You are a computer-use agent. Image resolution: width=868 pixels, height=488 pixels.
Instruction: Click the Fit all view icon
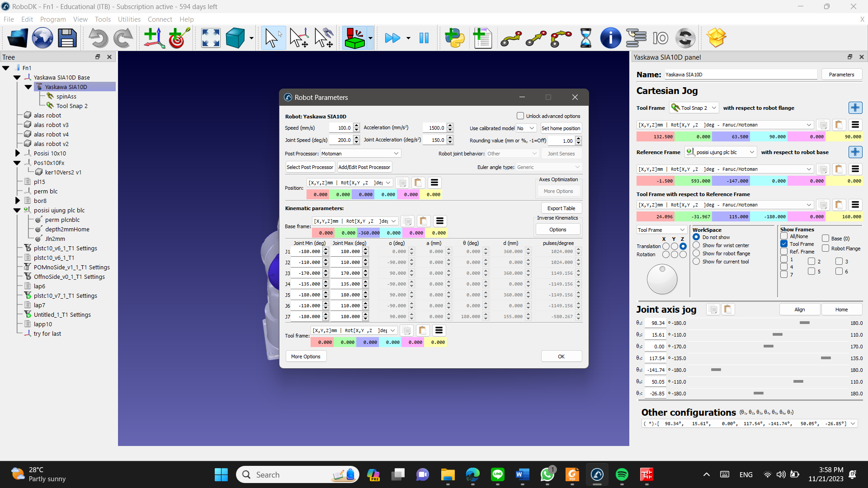point(211,38)
